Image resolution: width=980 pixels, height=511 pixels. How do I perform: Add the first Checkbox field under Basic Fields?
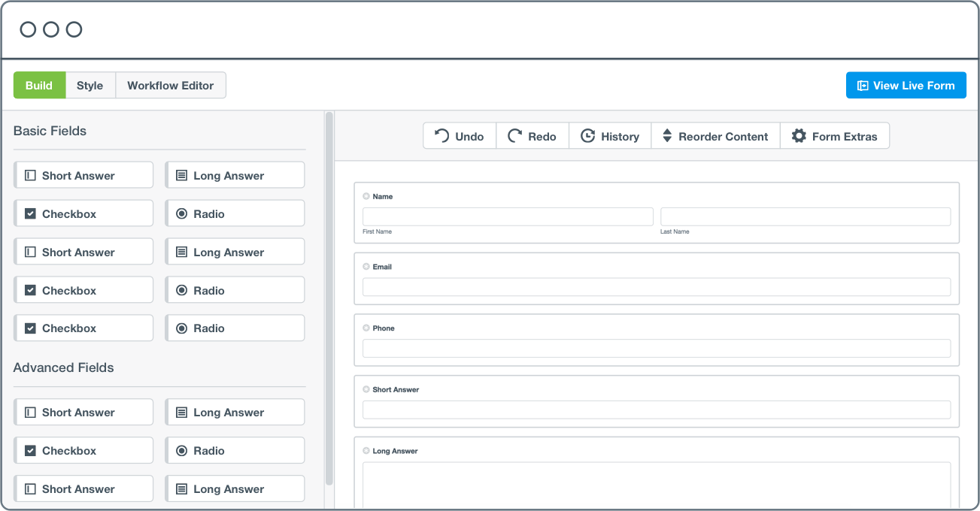(83, 213)
